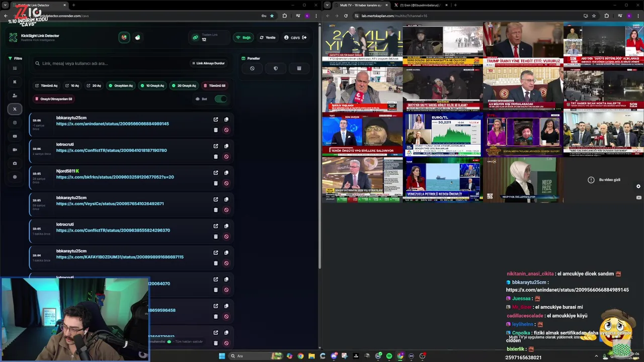Block the user for the anindanet link

pyautogui.click(x=226, y=130)
